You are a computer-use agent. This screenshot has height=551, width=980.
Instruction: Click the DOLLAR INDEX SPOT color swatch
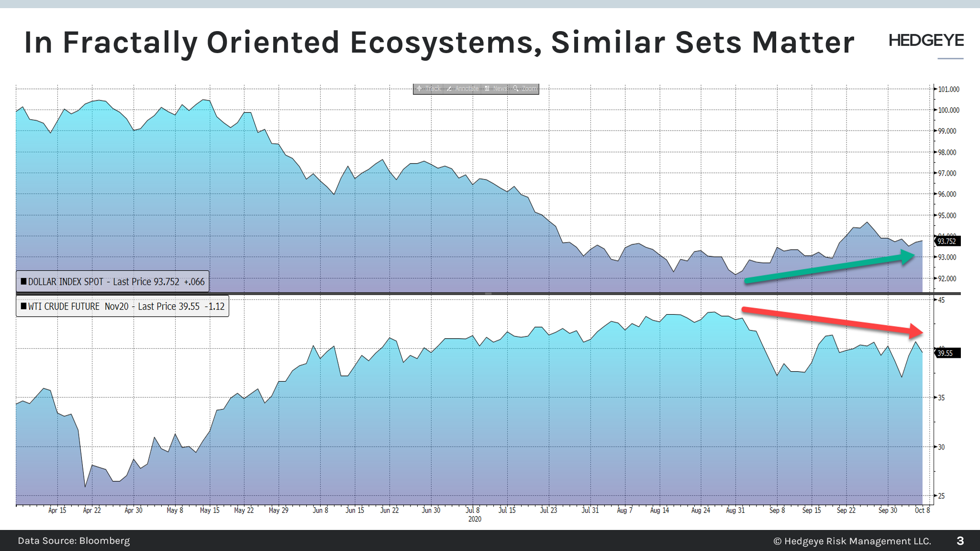23,281
